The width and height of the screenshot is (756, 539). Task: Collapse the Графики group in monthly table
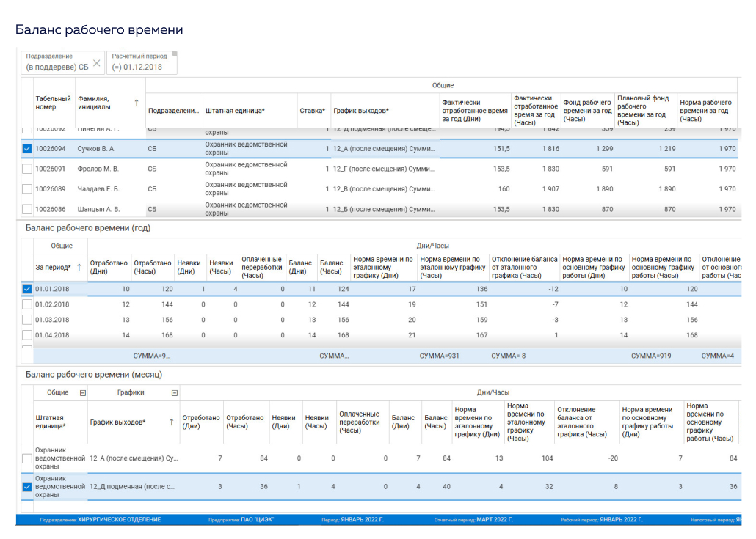click(x=175, y=393)
